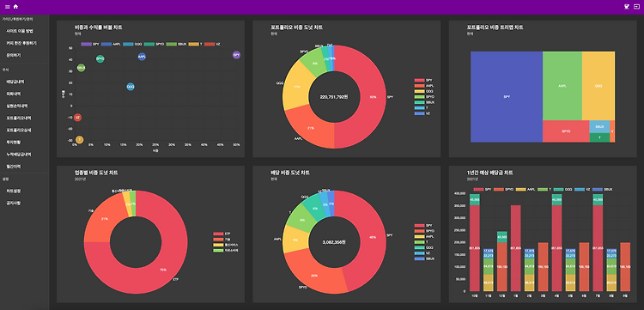Click 21% orange slice of sector donut
This screenshot has width=644, height=310.
click(x=105, y=218)
